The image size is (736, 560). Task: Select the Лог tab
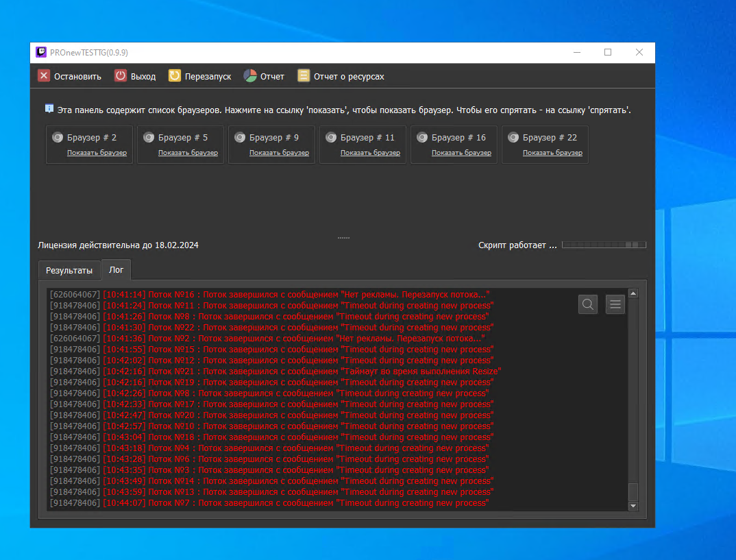(116, 269)
